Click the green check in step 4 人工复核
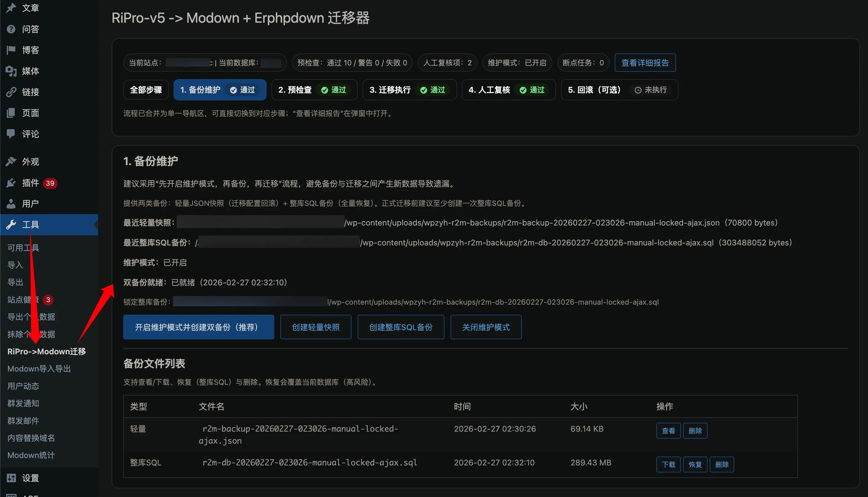The height and width of the screenshot is (497, 868). (523, 90)
